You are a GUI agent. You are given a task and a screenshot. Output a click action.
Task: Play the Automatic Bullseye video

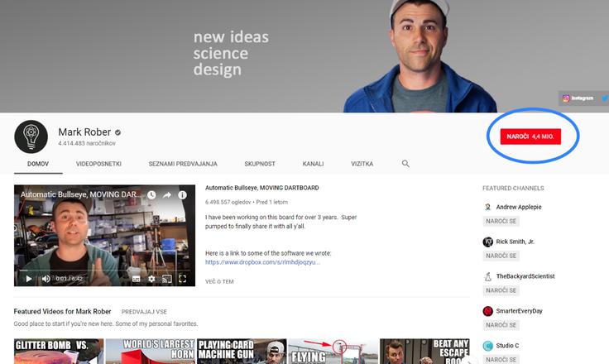[28, 279]
